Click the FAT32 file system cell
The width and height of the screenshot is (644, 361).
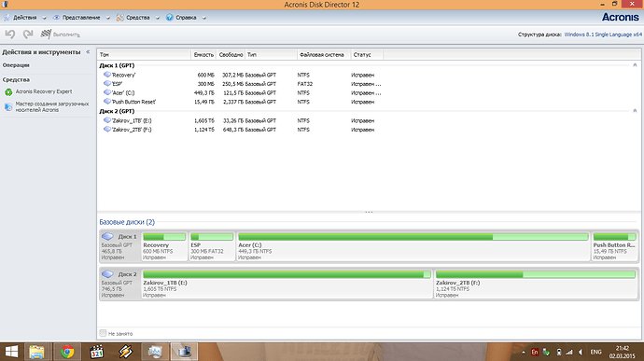click(x=305, y=84)
